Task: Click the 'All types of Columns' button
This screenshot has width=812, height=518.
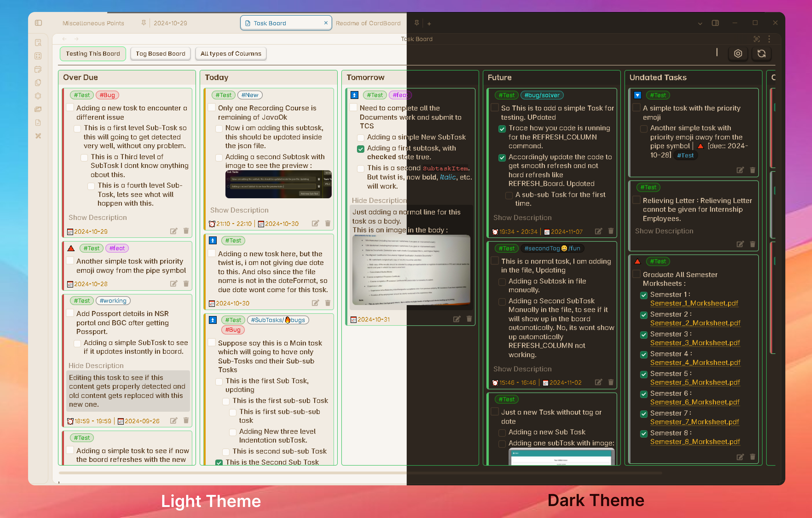Action: 231,53
